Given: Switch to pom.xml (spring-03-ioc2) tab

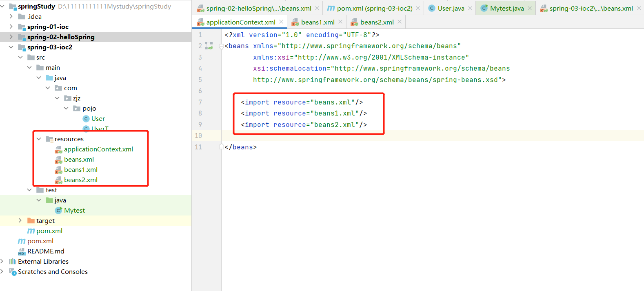Looking at the screenshot, I should coord(374,8).
